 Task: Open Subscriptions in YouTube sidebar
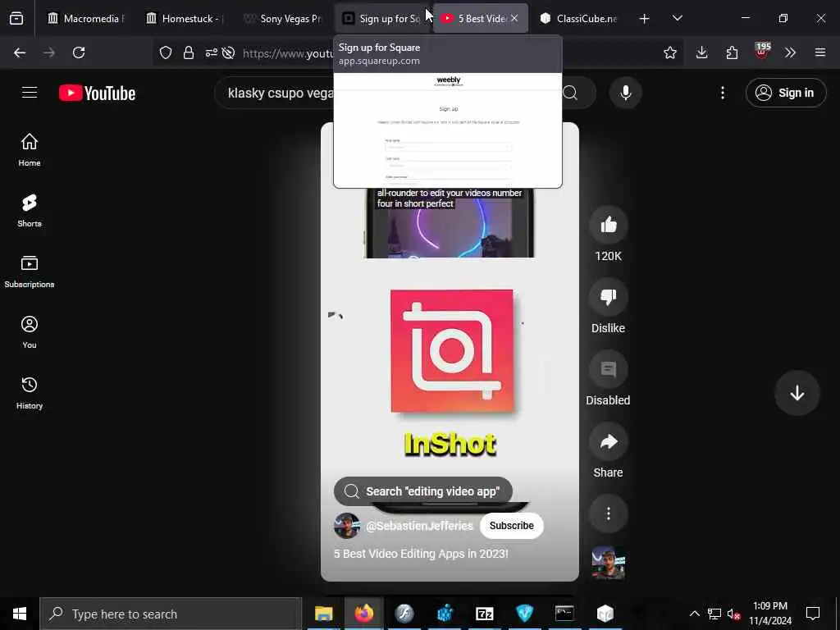(30, 272)
